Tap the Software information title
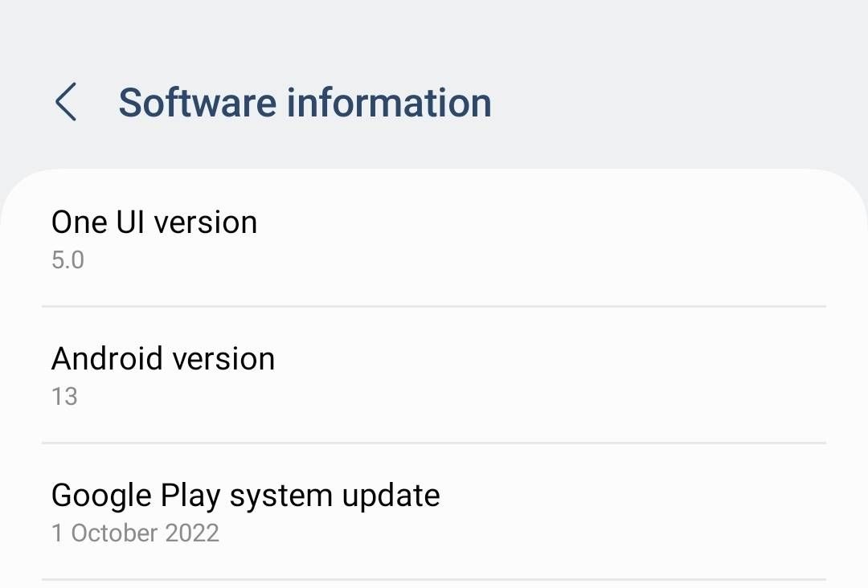Screen dimensions: 868x588 [305, 102]
